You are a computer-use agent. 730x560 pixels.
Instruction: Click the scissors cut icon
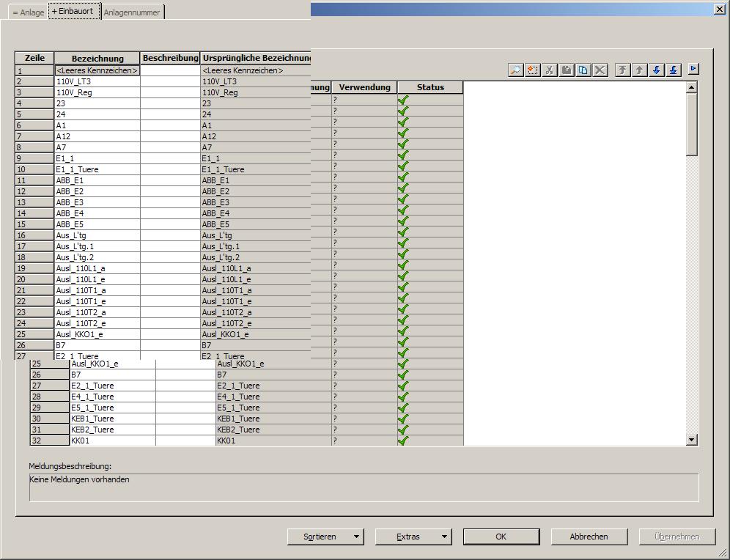[550, 70]
